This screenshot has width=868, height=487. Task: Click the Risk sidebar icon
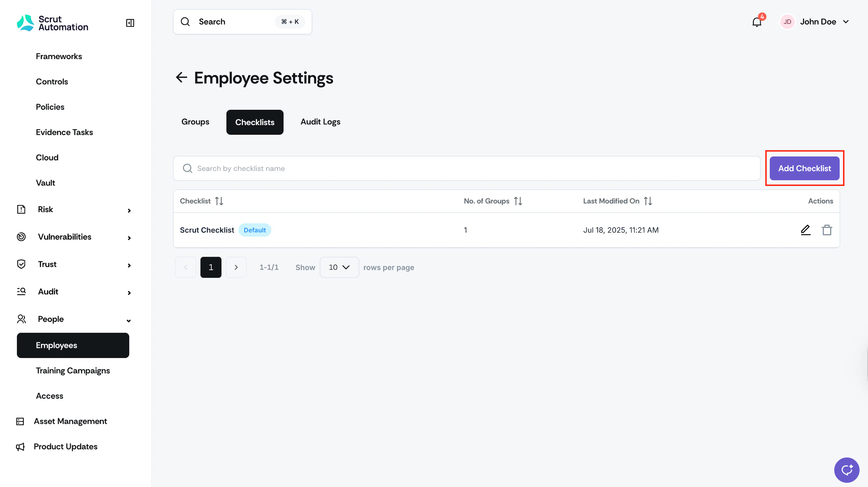(21, 209)
